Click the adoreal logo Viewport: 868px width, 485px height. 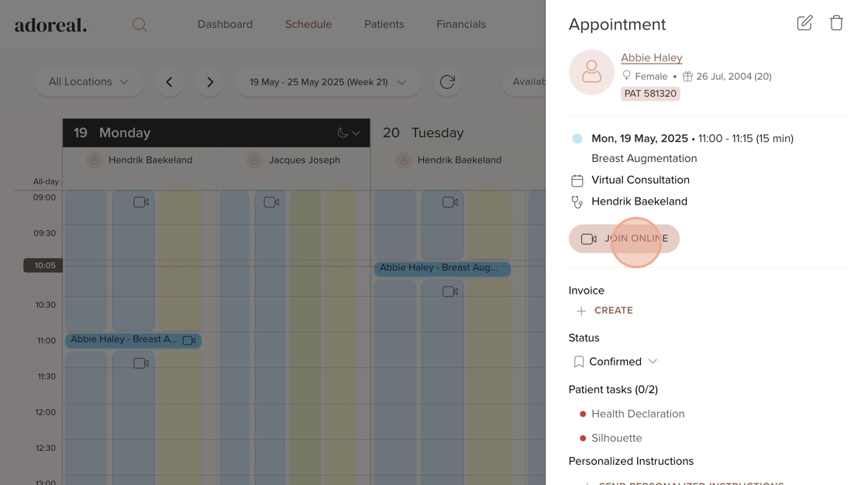click(50, 25)
